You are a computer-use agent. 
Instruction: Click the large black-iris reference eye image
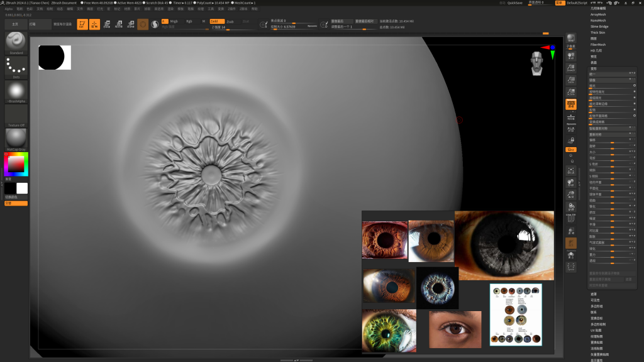[x=504, y=246]
